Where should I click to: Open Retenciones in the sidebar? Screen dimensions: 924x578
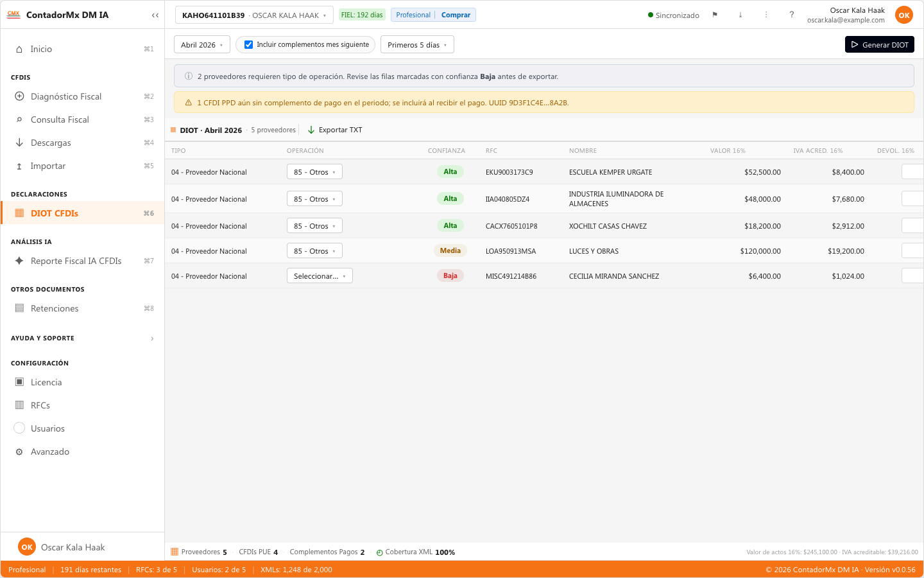click(82, 308)
